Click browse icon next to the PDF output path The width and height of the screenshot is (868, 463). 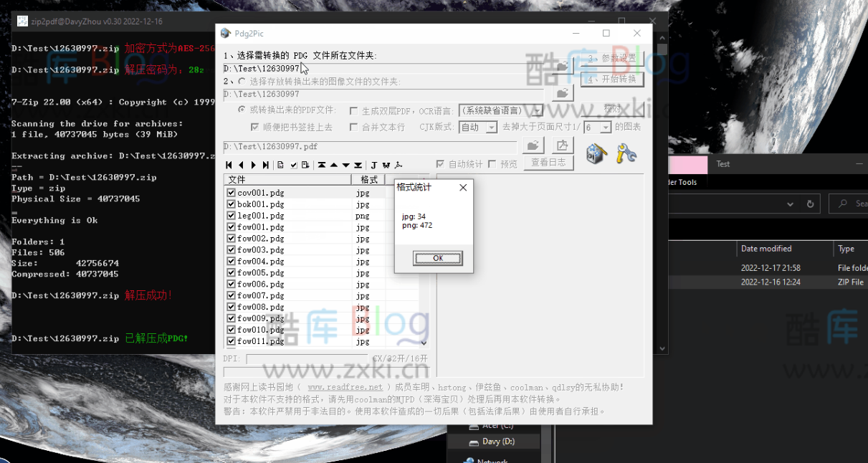click(533, 145)
